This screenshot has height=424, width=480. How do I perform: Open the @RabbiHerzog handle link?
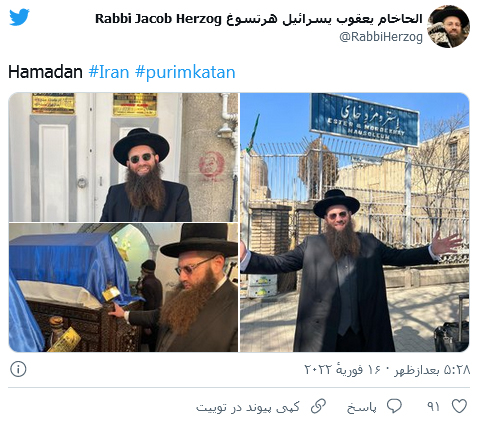click(x=381, y=37)
